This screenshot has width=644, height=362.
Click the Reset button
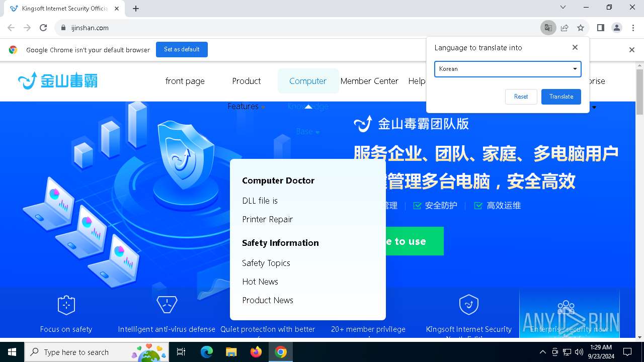pos(521,97)
